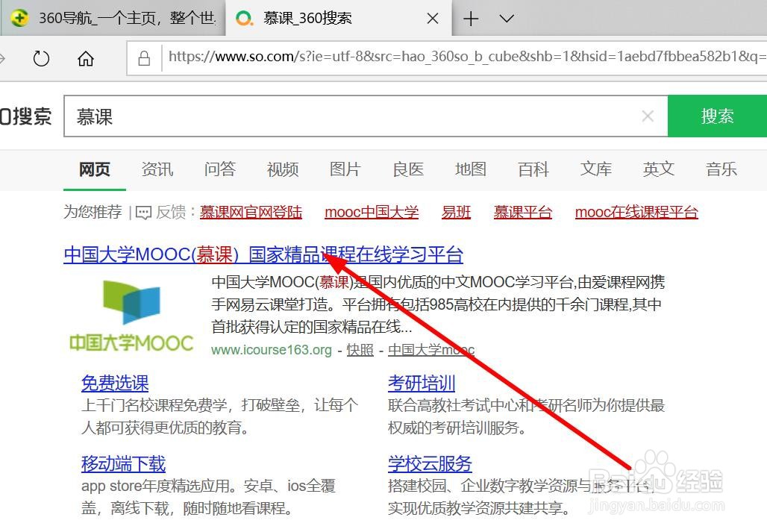767x532 pixels.
Task: Open the 文库 search category
Action: pos(596,169)
